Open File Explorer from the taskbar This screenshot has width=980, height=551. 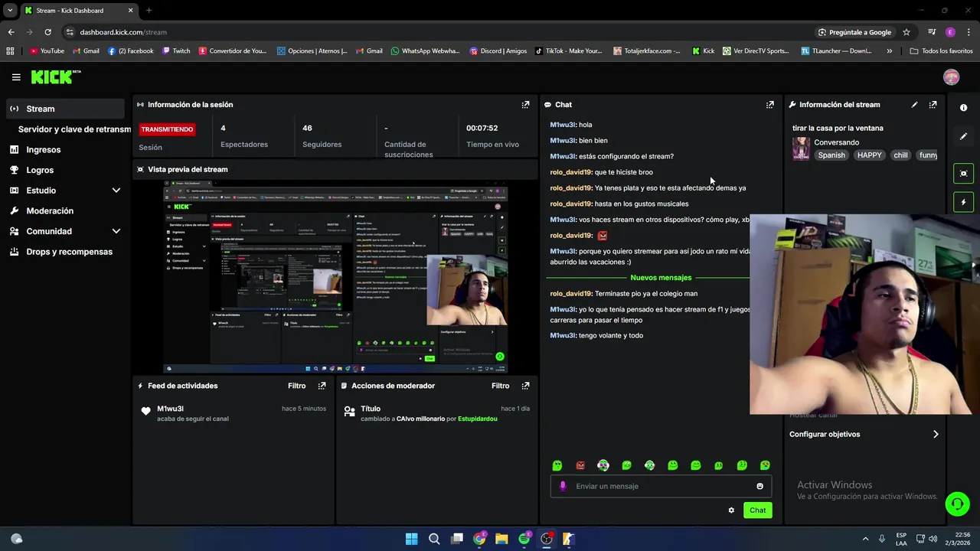(501, 539)
